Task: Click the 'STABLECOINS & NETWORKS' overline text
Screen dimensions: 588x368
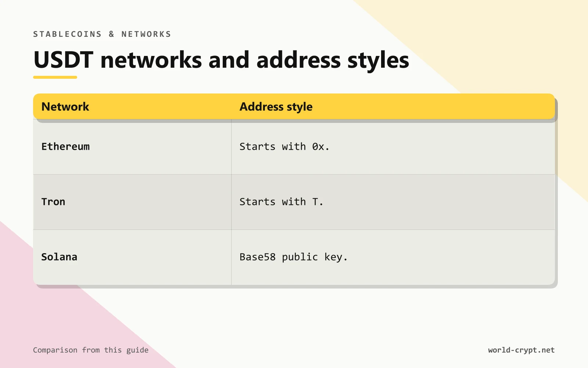Action: (x=102, y=34)
